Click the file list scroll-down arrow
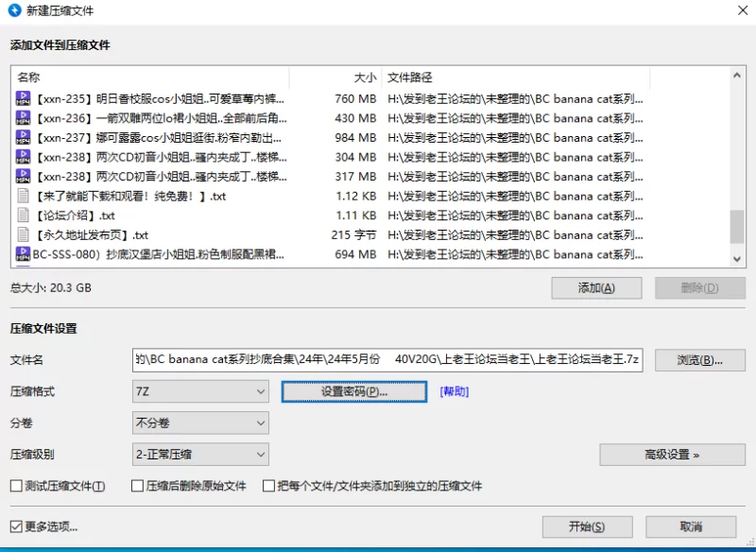 click(737, 259)
